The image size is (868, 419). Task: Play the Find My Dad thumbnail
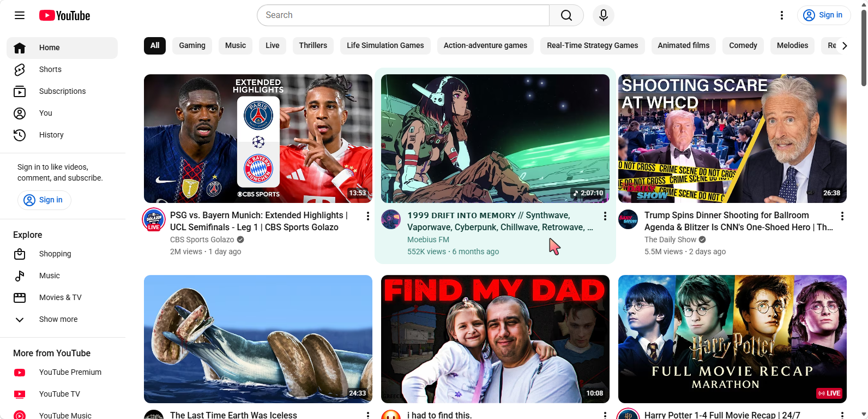(x=495, y=339)
